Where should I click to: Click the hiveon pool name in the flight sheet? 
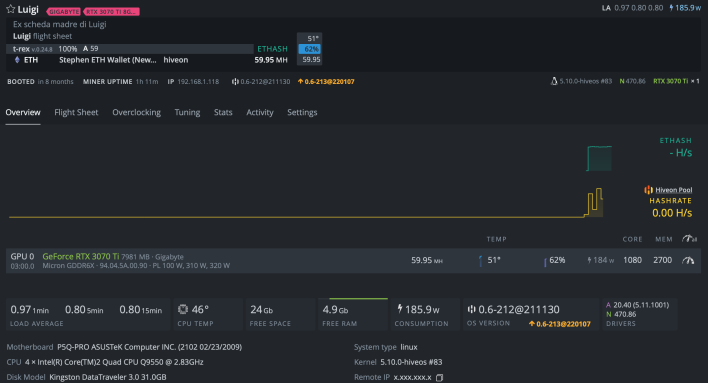(x=176, y=60)
